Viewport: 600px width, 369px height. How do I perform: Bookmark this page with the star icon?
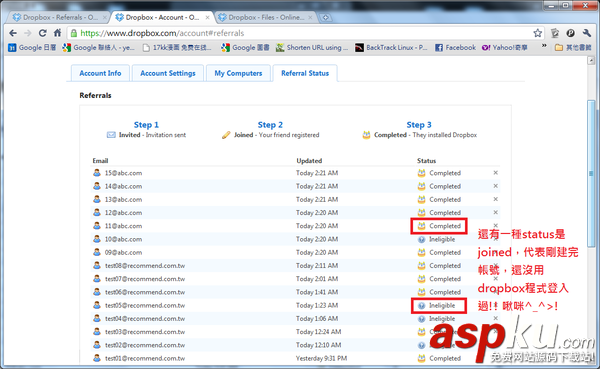click(538, 33)
